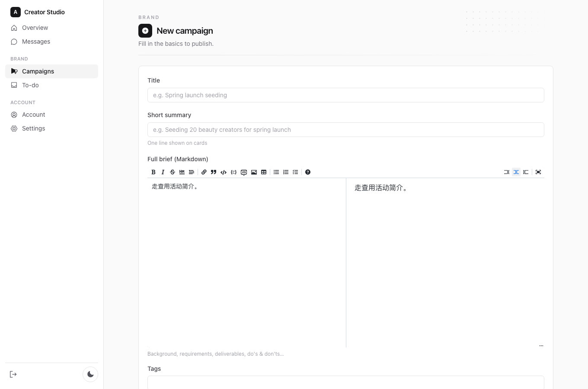Insert a title heading via the toolbar
This screenshot has height=389, width=588.
coord(192,172)
